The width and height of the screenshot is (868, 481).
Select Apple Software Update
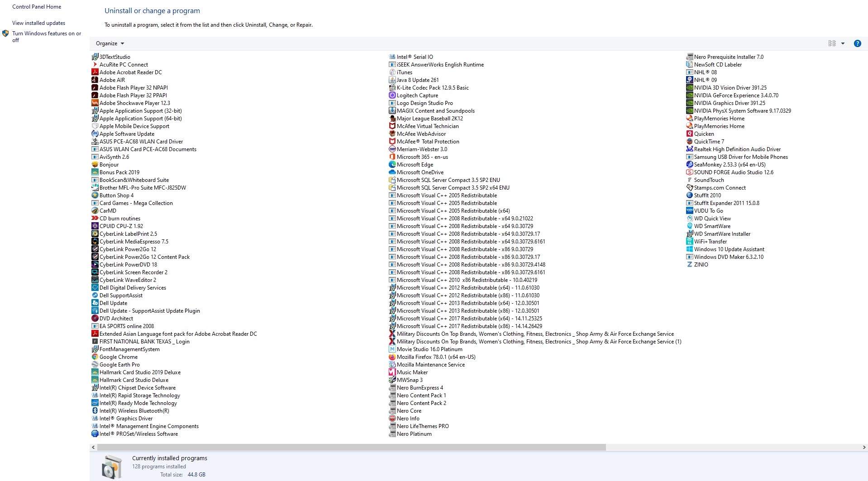point(127,133)
